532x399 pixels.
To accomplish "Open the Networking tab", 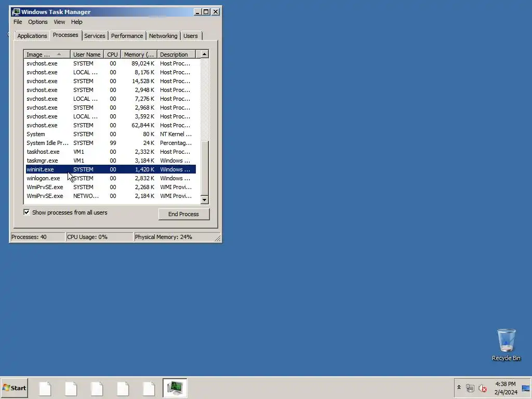I will [163, 36].
